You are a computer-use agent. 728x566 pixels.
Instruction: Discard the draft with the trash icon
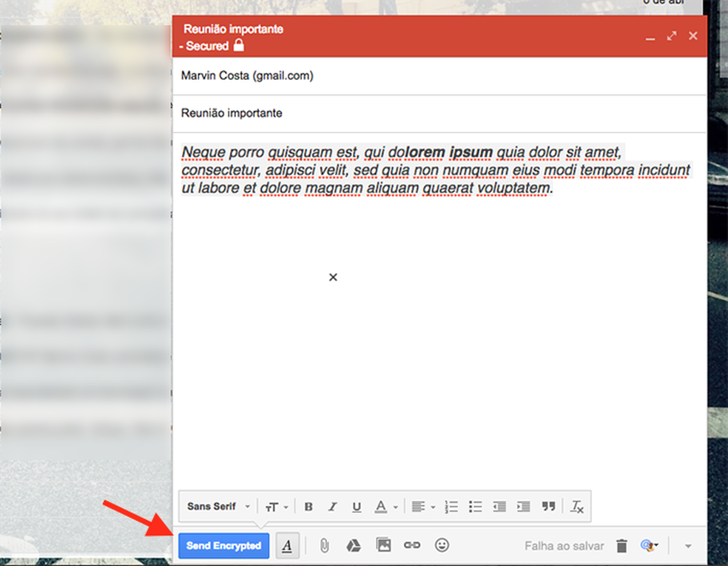621,545
